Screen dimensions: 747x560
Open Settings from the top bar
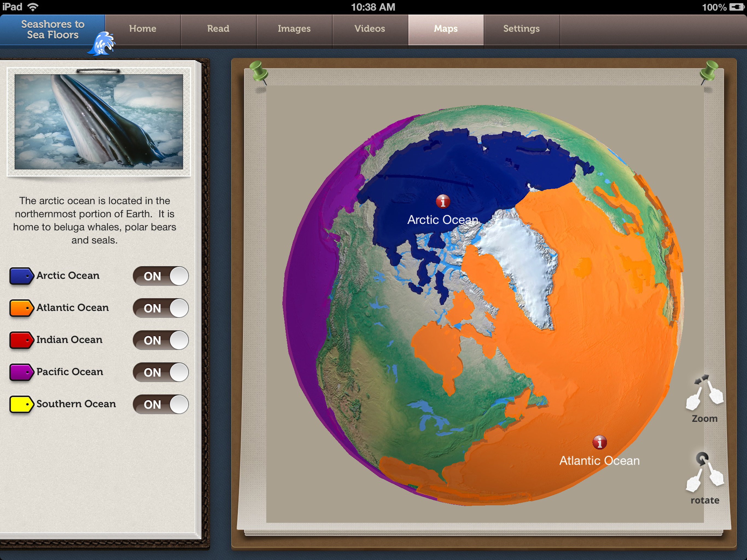[x=521, y=29]
